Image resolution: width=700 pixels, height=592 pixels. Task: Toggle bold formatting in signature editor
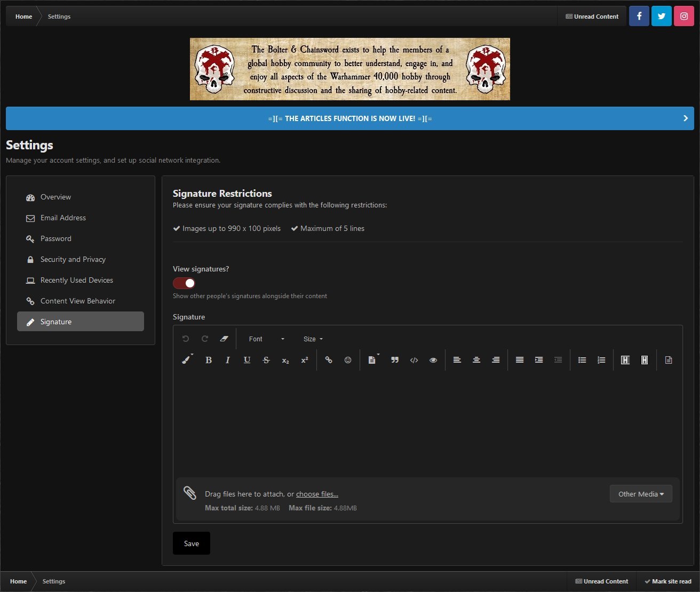[x=209, y=360]
